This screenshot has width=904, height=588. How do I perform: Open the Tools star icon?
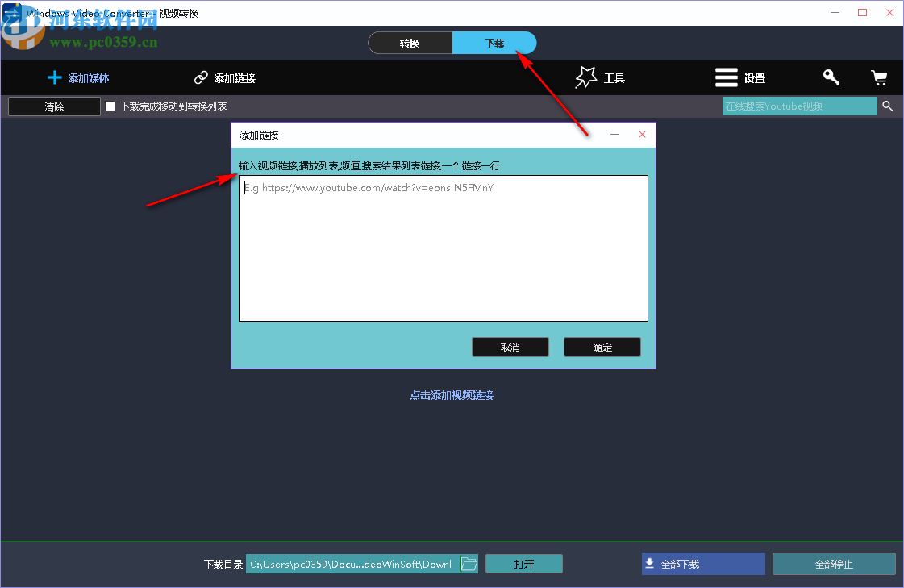(585, 77)
